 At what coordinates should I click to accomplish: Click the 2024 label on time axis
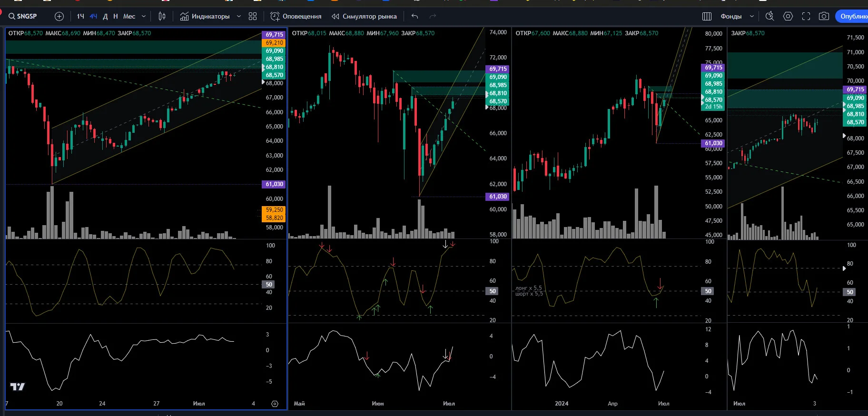pos(562,404)
